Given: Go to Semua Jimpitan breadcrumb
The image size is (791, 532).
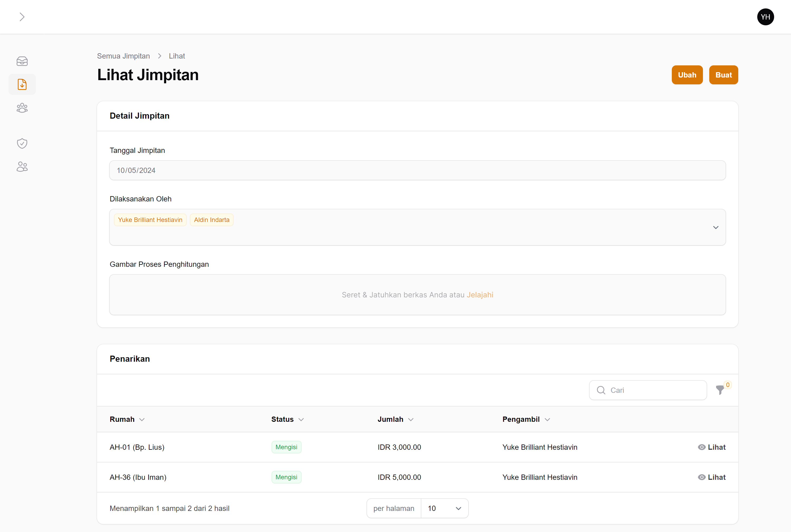Looking at the screenshot, I should [123, 56].
